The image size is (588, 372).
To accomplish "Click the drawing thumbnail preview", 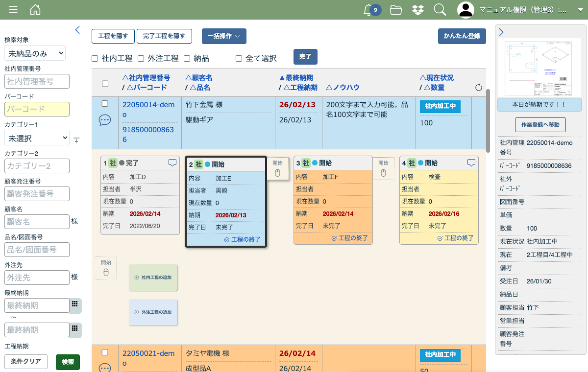I will point(539,69).
